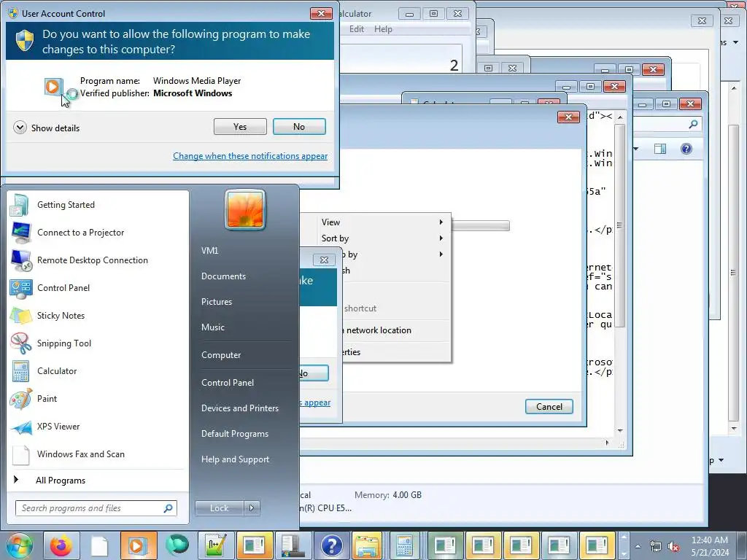Image resolution: width=747 pixels, height=560 pixels.
Task: Open Notepad++ taskbar icon
Action: (x=216, y=545)
